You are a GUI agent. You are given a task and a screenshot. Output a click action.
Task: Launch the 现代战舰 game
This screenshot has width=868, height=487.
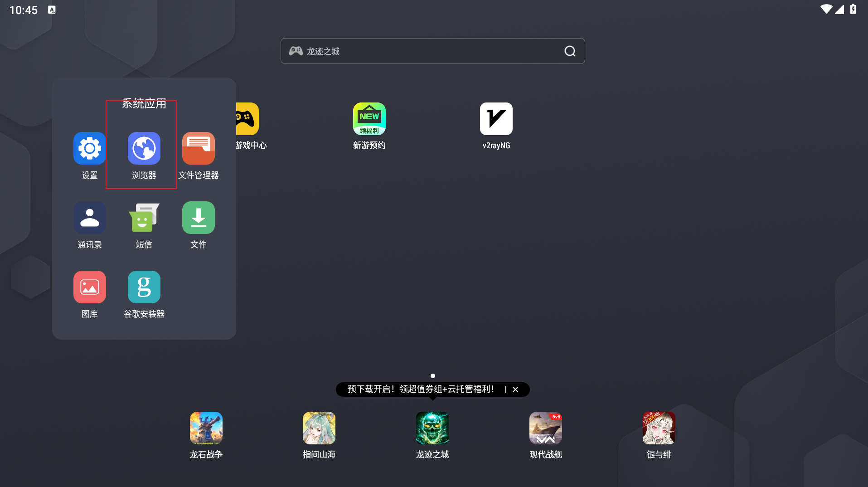point(546,428)
